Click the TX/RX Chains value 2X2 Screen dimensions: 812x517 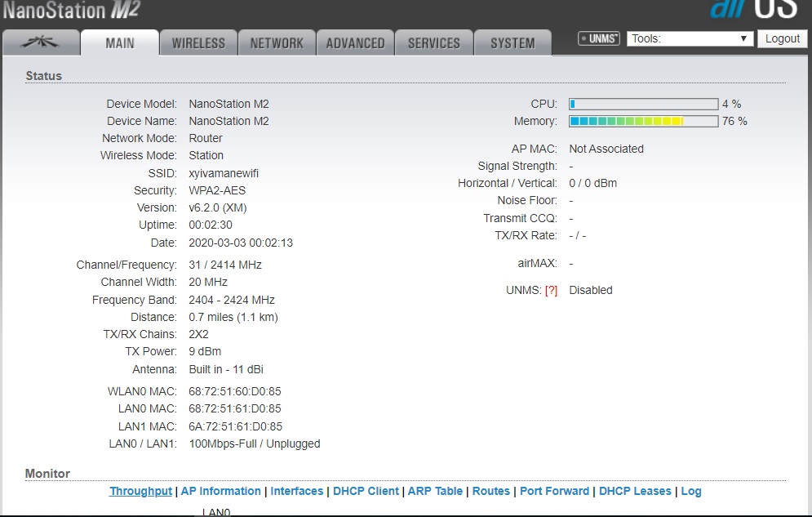click(x=198, y=334)
